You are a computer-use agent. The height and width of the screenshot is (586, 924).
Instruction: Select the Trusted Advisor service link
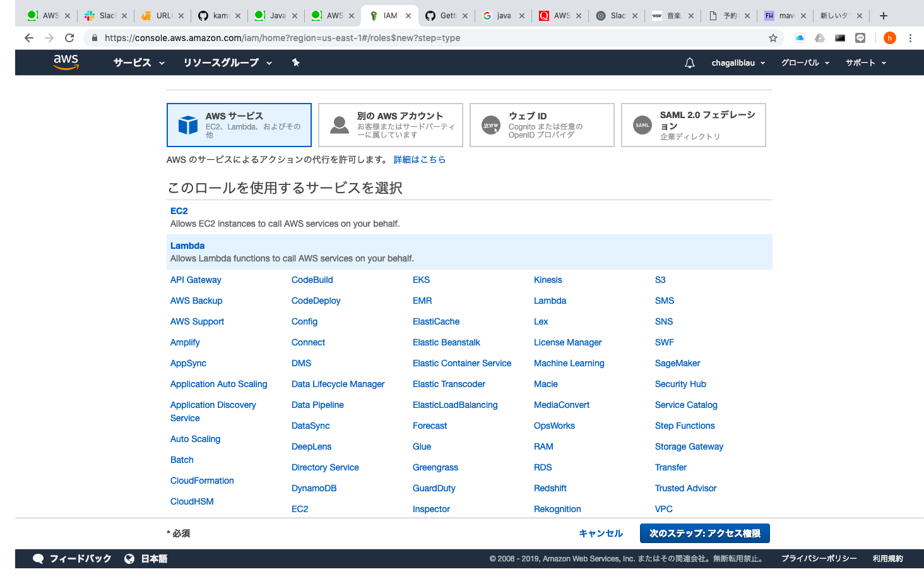[x=685, y=488]
